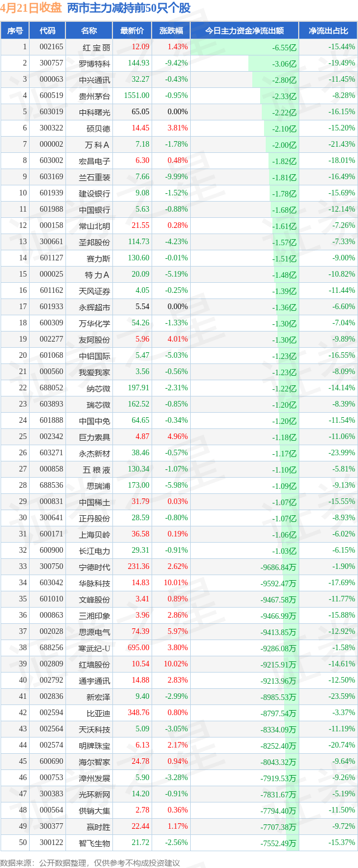The width and height of the screenshot is (358, 868).
Task: Select the stock name 上海贝岭
Action: coord(95,534)
